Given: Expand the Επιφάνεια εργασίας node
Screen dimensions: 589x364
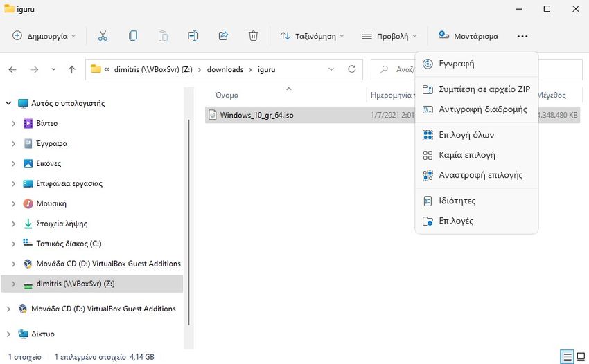Looking at the screenshot, I should click(x=14, y=183).
